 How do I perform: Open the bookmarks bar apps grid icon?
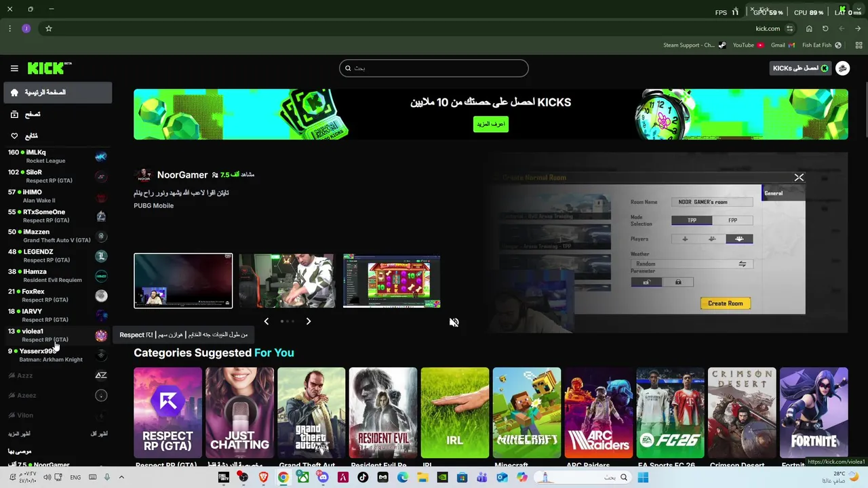(x=859, y=45)
